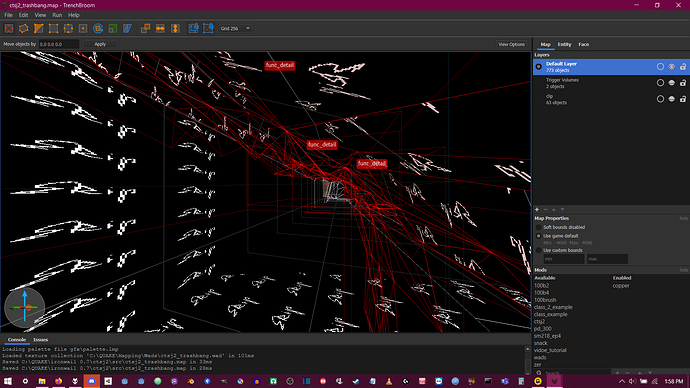
Task: Open the File menu
Action: pos(8,15)
